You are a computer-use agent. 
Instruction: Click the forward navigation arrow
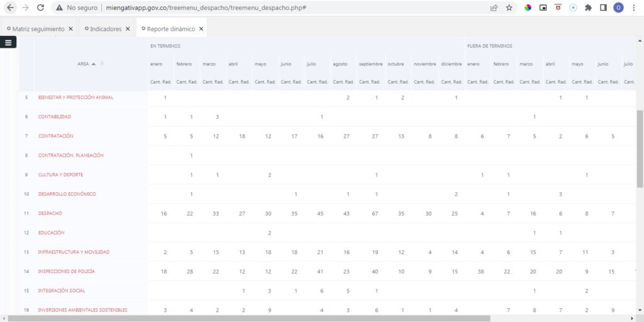(25, 8)
